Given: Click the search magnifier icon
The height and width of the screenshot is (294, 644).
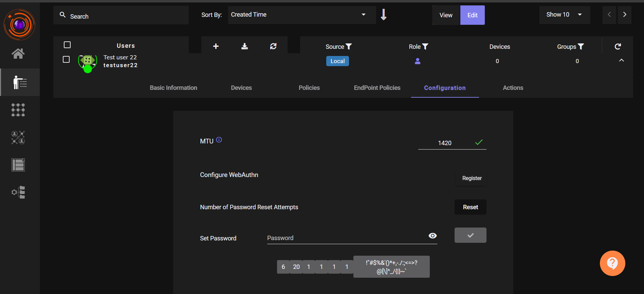Looking at the screenshot, I should coord(62,15).
